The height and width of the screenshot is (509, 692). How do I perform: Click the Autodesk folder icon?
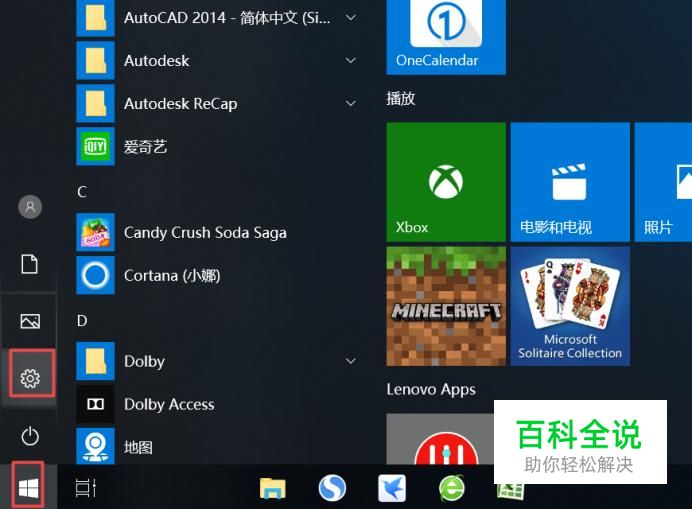coord(95,60)
